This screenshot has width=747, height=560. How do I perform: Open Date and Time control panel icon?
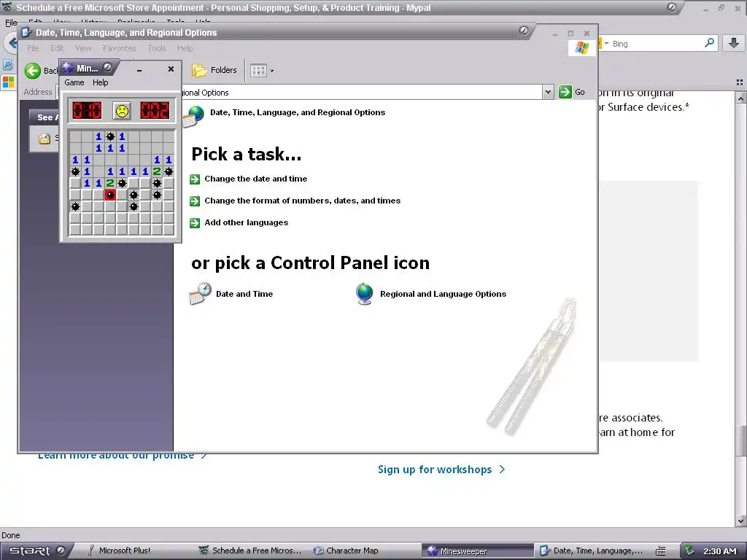pos(200,294)
